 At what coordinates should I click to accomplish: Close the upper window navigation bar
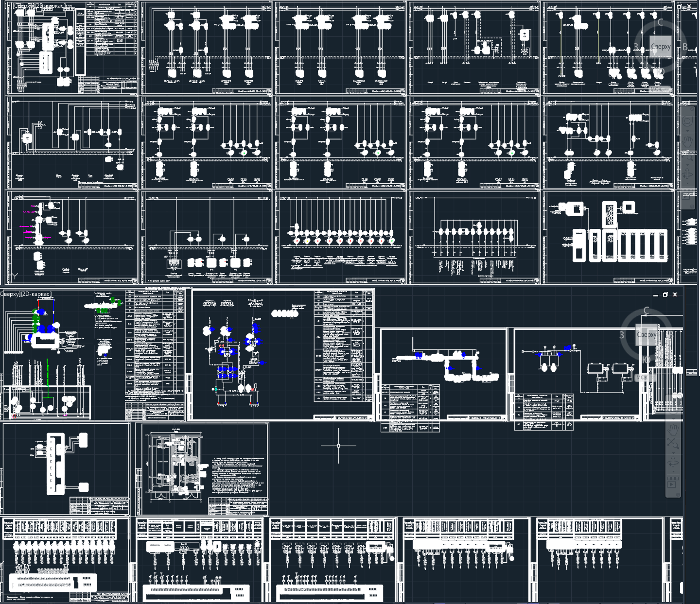pyautogui.click(x=692, y=109)
